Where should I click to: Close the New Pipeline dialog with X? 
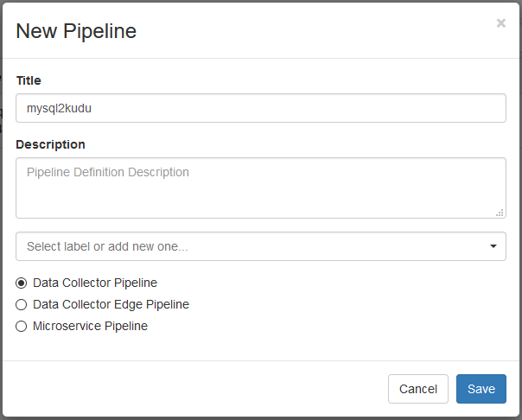(x=501, y=23)
